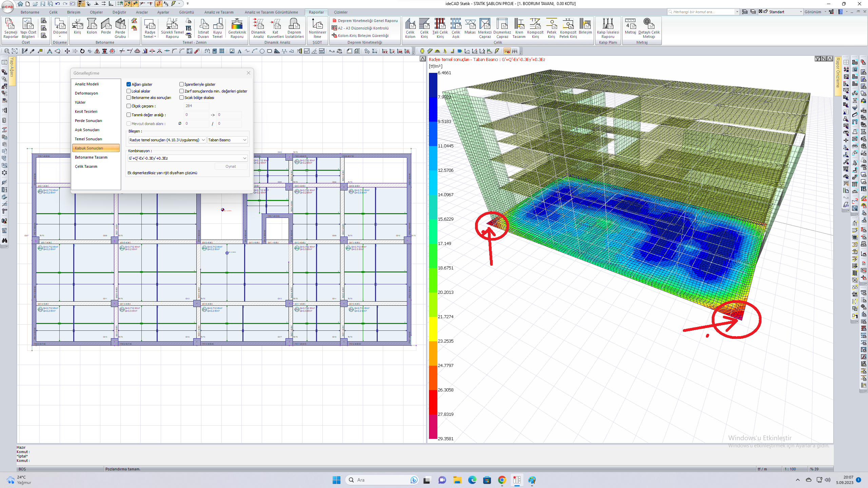Open Yapı Özet Bilgileri report
The image size is (868, 488).
[x=28, y=28]
